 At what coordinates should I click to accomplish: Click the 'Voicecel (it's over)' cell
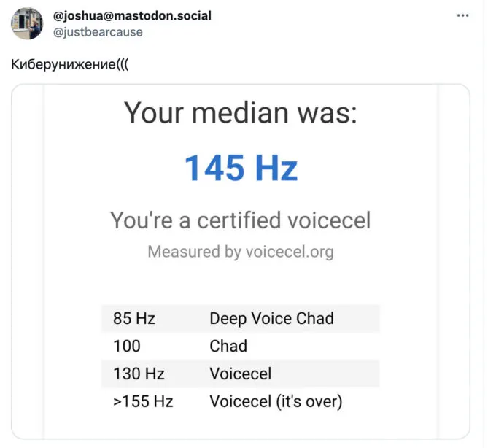(276, 401)
